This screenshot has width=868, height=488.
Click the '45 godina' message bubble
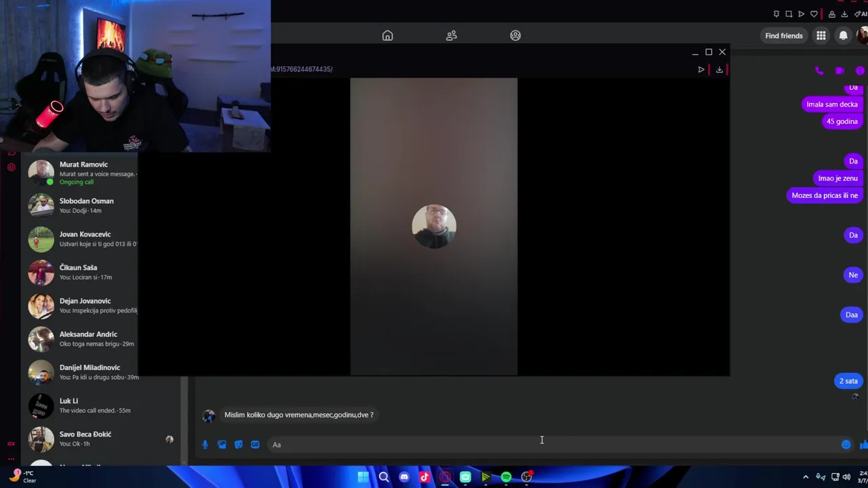click(842, 121)
